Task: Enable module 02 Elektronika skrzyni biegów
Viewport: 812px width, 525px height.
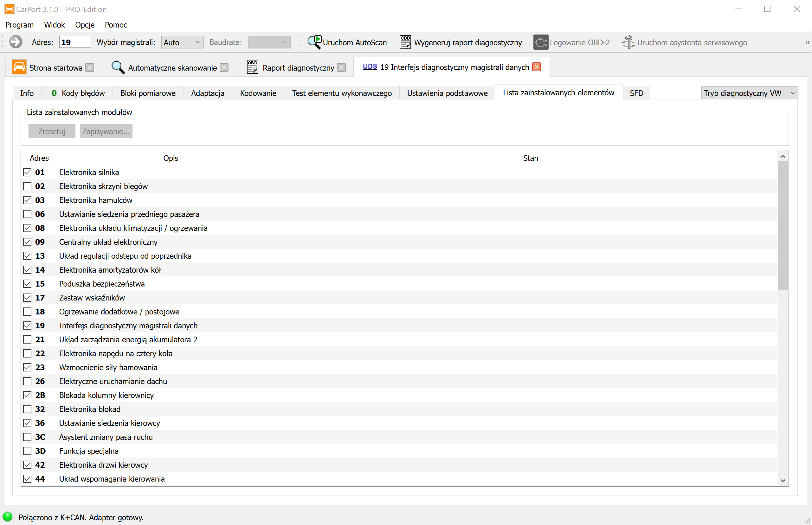Action: click(x=27, y=186)
